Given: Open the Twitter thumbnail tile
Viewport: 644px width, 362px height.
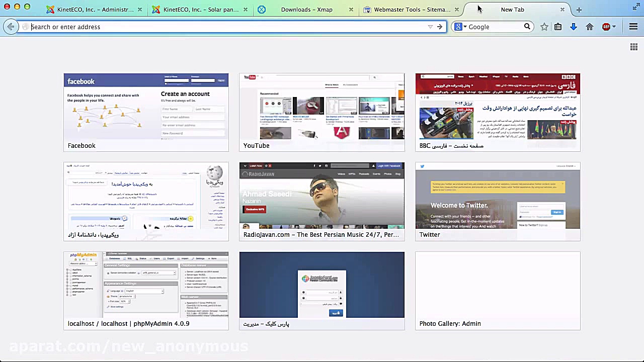Looking at the screenshot, I should (498, 202).
